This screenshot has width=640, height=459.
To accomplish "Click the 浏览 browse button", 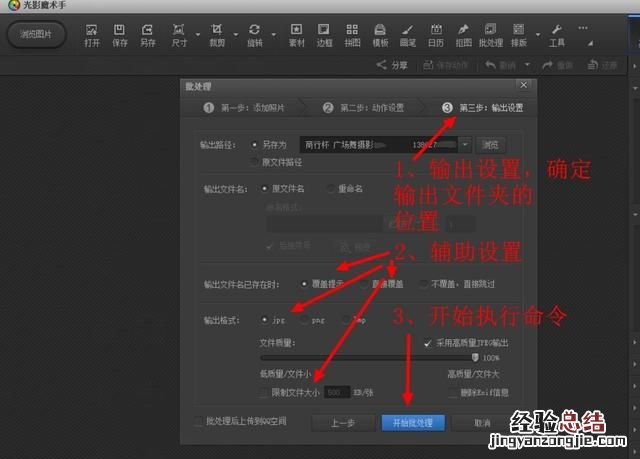I will pos(490,145).
